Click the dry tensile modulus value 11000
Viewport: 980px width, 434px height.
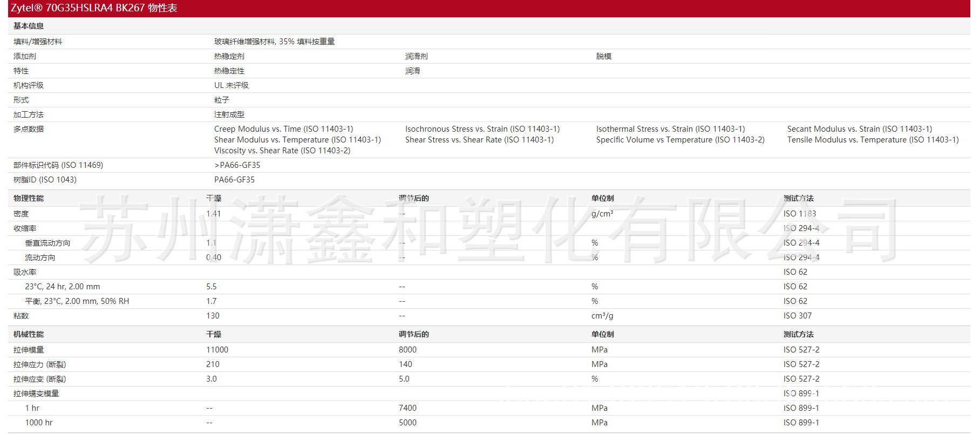click(217, 350)
